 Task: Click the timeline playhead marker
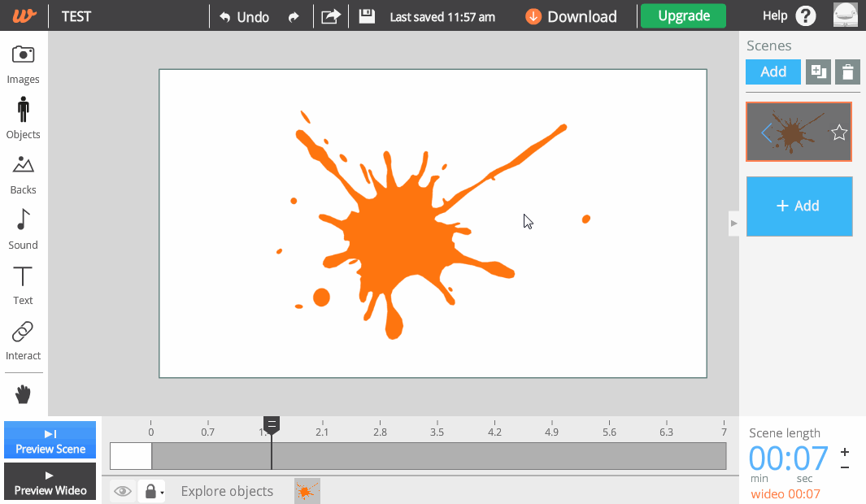272,424
